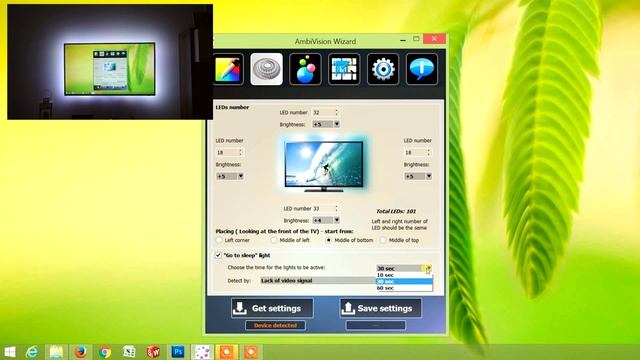Adjust the right LED number stepper arrows
640x360 pixels.
[x=429, y=152]
